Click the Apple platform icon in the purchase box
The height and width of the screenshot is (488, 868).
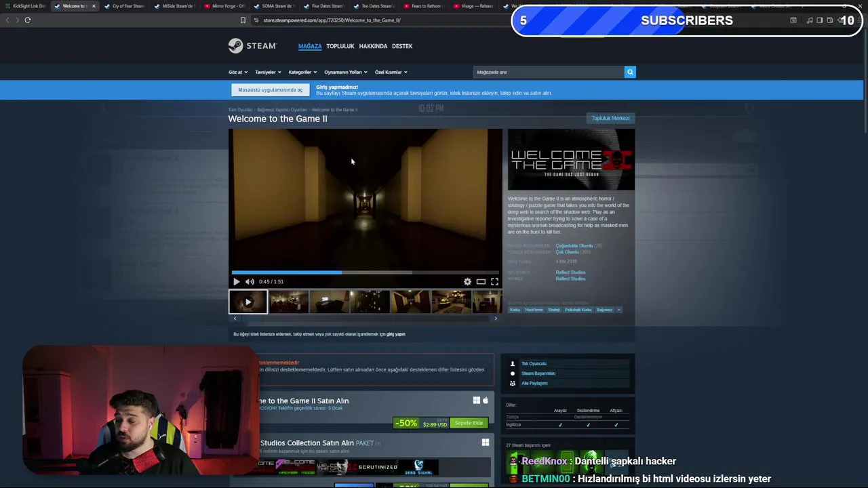[x=486, y=401]
